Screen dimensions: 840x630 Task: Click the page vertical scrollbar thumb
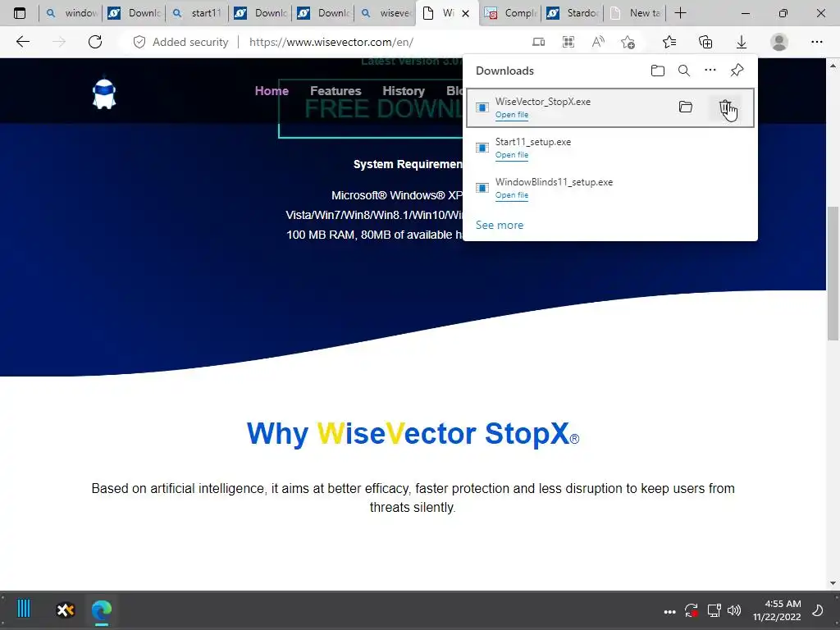(x=833, y=273)
